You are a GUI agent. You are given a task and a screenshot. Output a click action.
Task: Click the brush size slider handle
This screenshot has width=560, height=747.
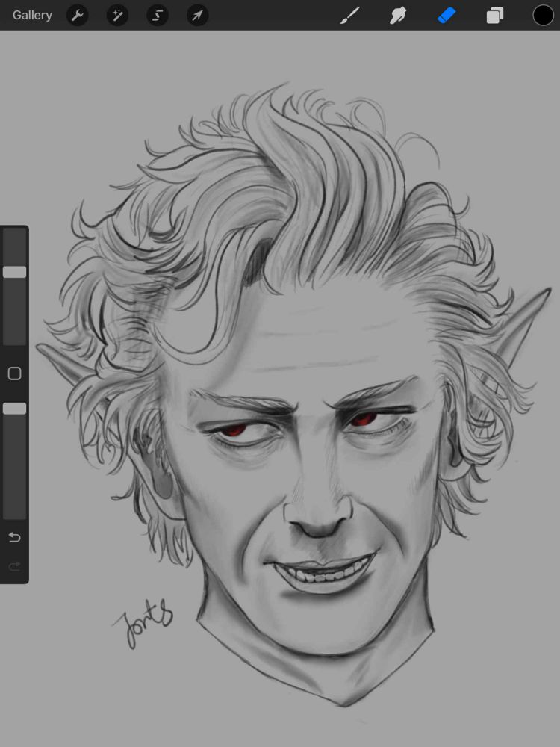pos(14,272)
